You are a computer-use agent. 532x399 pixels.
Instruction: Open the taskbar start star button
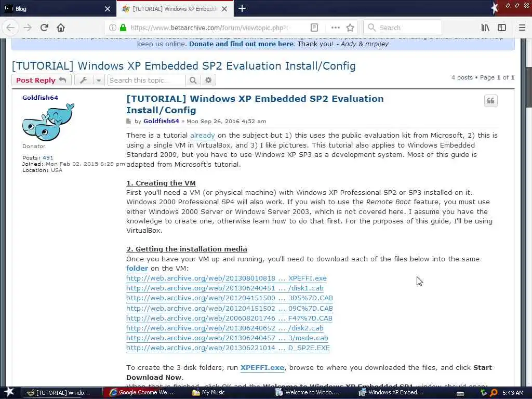pyautogui.click(x=9, y=392)
